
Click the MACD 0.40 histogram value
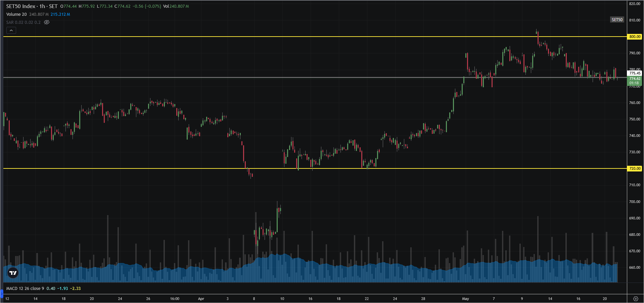pyautogui.click(x=51, y=289)
